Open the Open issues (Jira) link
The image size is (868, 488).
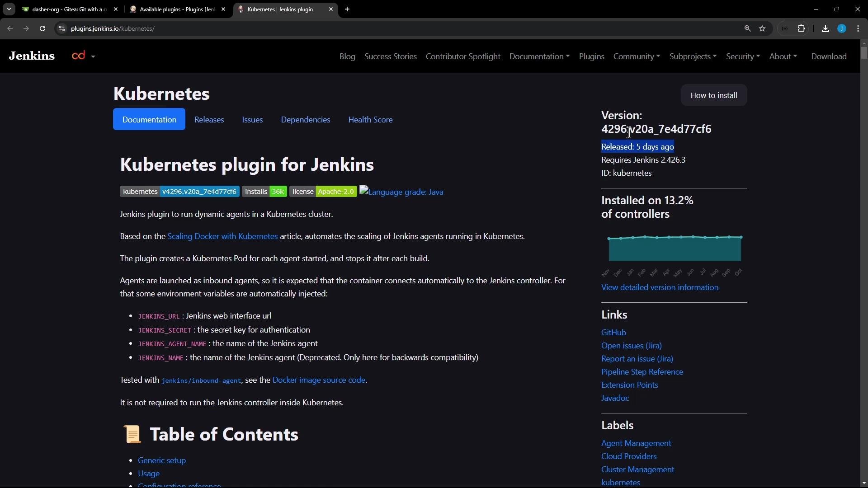[632, 346]
